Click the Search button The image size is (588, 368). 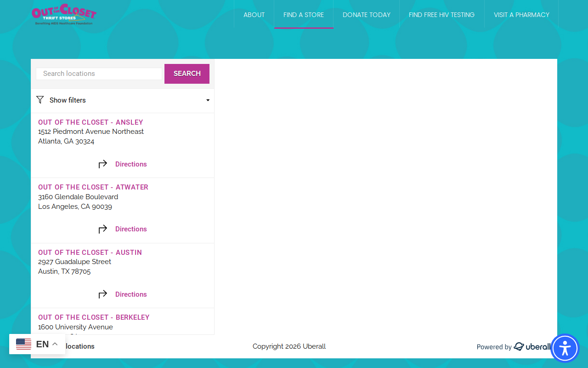pos(187,74)
